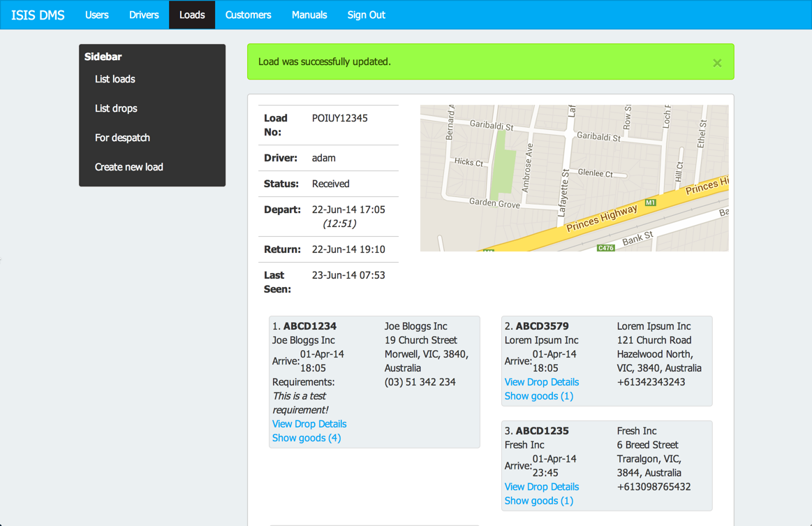Click drop code ABCD3579
The width and height of the screenshot is (812, 526).
542,326
